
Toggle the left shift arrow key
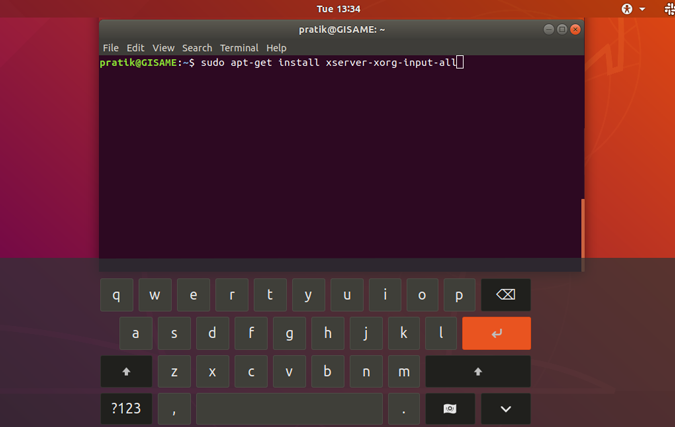coord(126,371)
